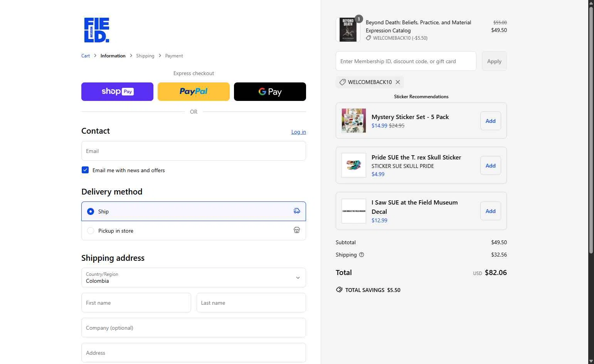Viewport: 594px width, 364px height.
Task: Uncheck Email me with news and offers
Action: point(85,170)
